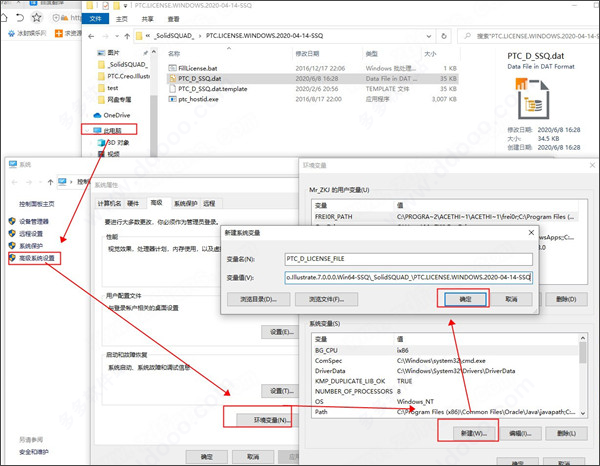The height and width of the screenshot is (466, 600).
Task: Click the shield icon for 高级系统设置
Action: [12, 257]
